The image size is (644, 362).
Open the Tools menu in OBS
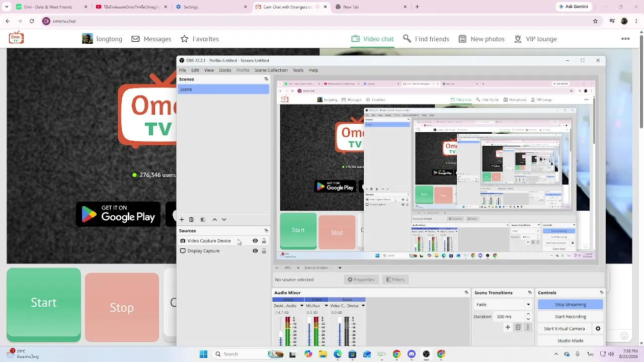pyautogui.click(x=298, y=70)
